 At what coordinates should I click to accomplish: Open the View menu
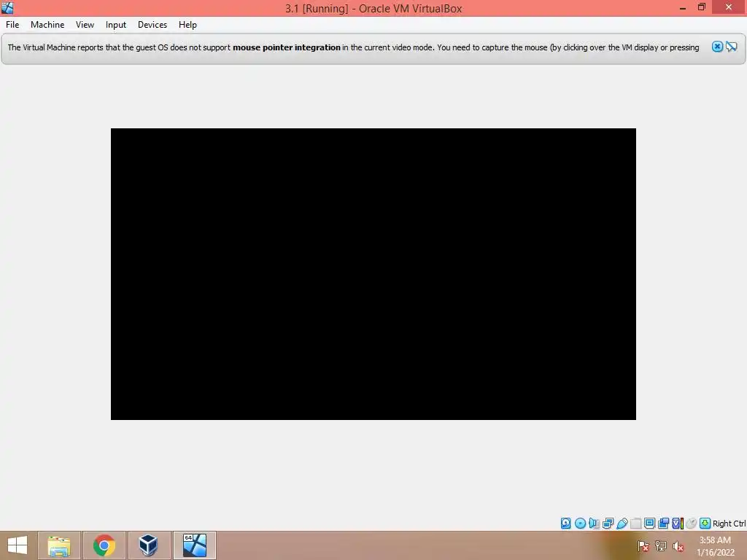(85, 25)
